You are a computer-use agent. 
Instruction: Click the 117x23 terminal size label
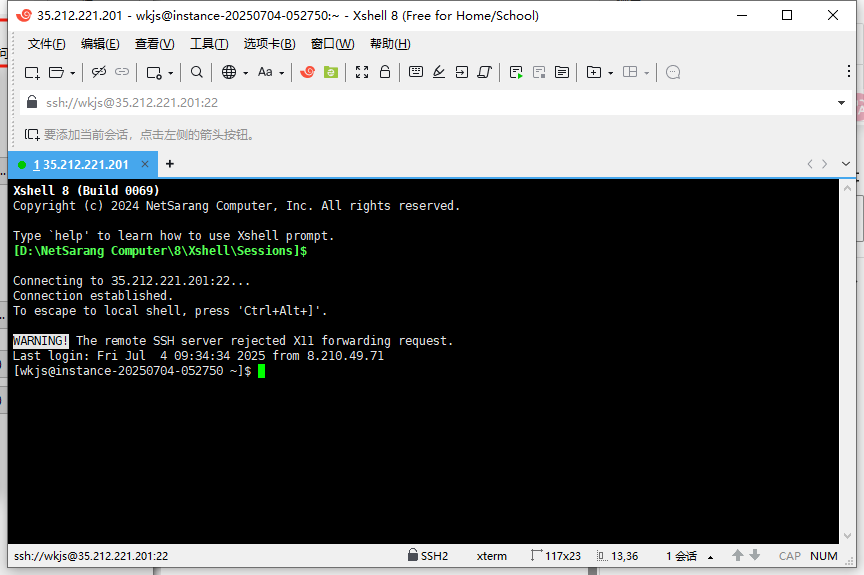click(556, 556)
